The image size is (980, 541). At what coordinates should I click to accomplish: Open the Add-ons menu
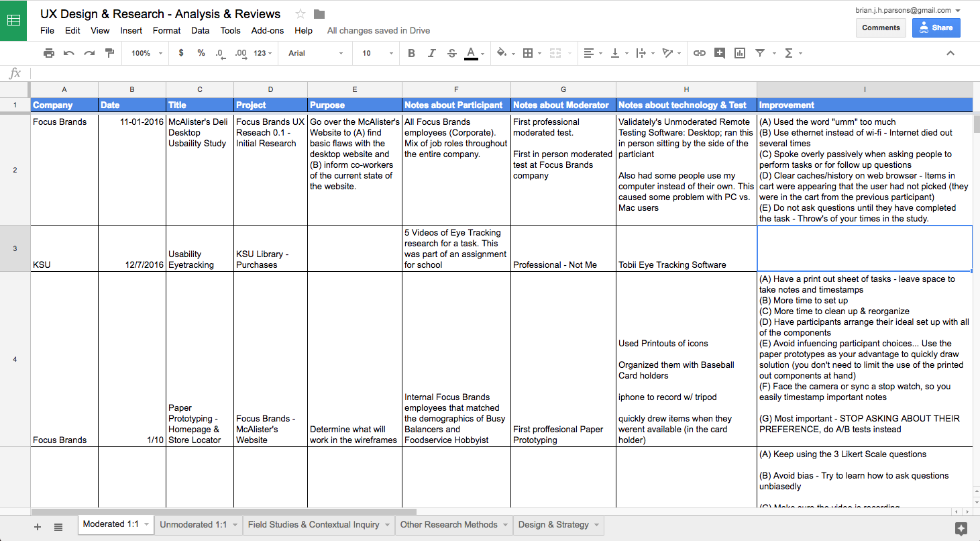click(268, 30)
